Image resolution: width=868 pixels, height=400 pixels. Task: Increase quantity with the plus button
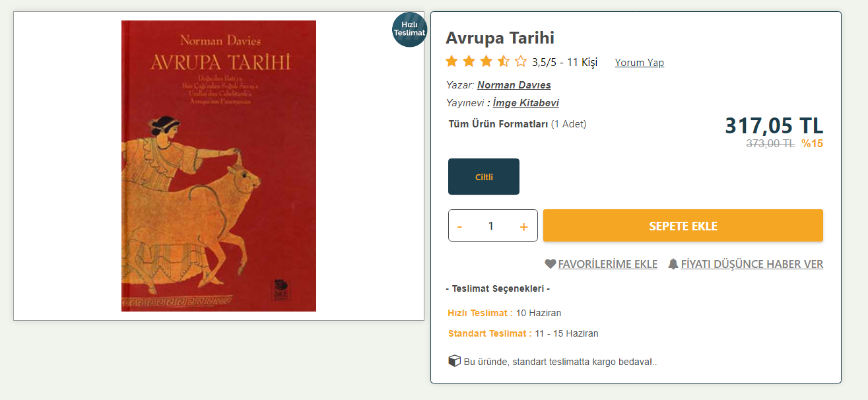(523, 226)
